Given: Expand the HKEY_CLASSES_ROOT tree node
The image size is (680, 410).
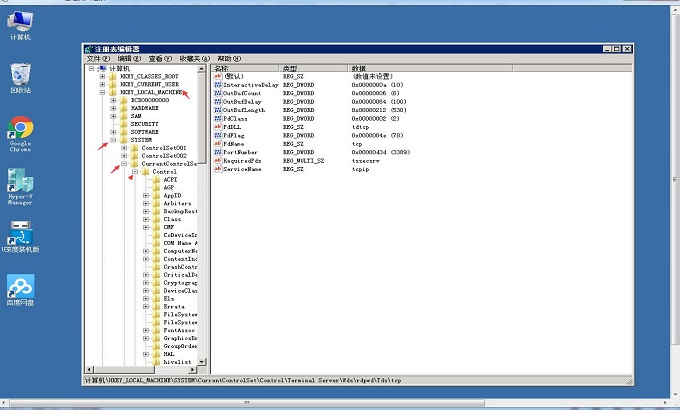Looking at the screenshot, I should click(x=102, y=76).
